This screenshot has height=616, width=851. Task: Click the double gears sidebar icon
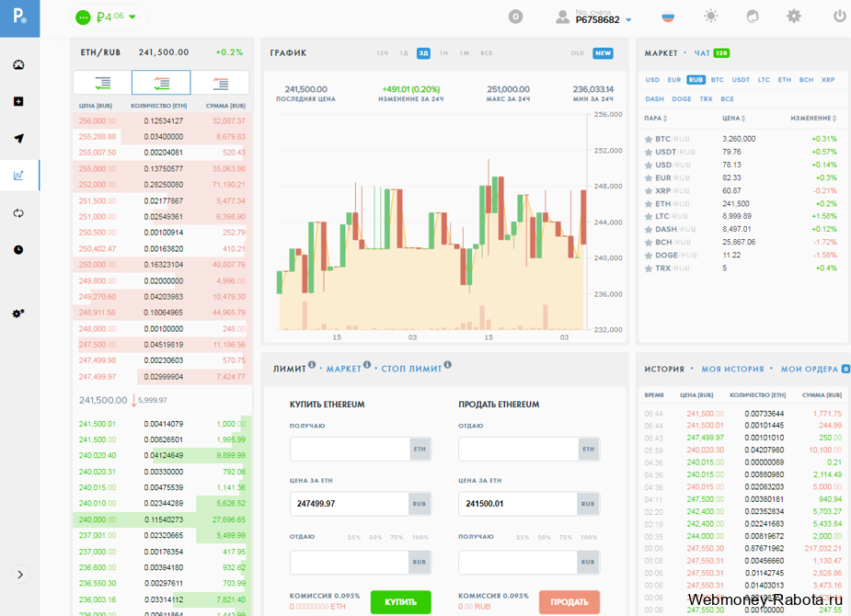18,314
